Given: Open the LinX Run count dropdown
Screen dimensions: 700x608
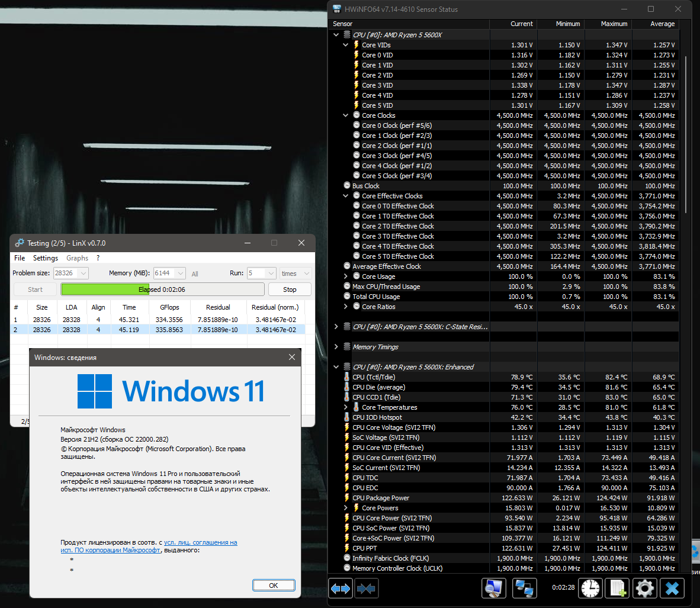Looking at the screenshot, I should pyautogui.click(x=271, y=273).
